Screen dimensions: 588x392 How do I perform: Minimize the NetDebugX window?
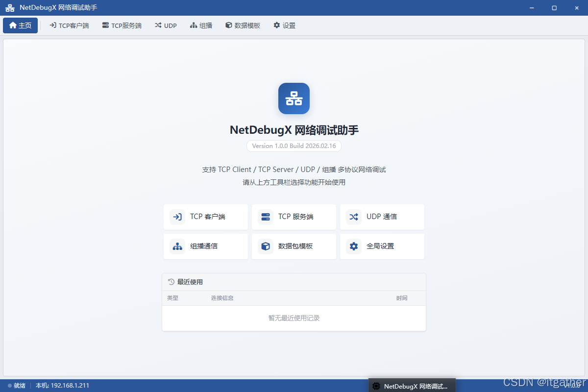(x=533, y=8)
